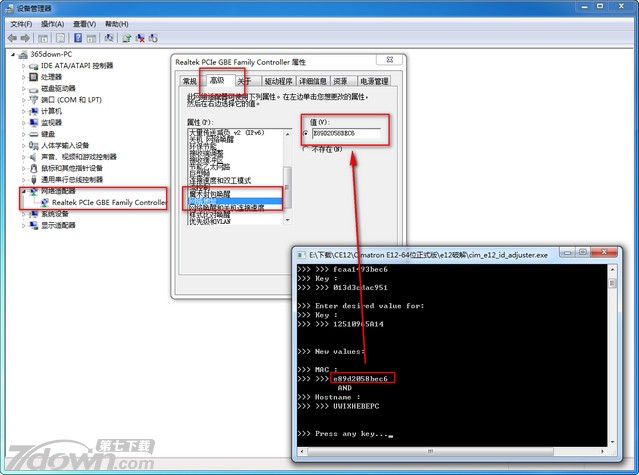Viewport: 639px width, 475px height.
Task: Click the 磁盘驱动器 disk drive icon
Action: (33, 89)
